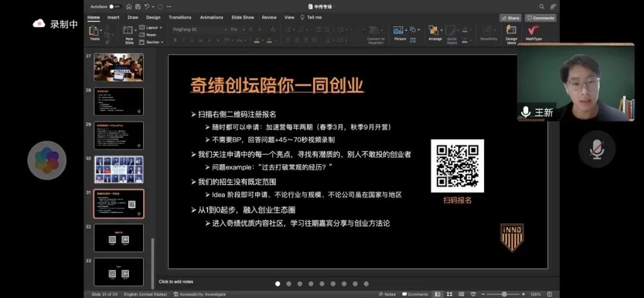This screenshot has height=298, width=644.
Task: Open the Slide Show ribbon tab
Action: pyautogui.click(x=243, y=17)
